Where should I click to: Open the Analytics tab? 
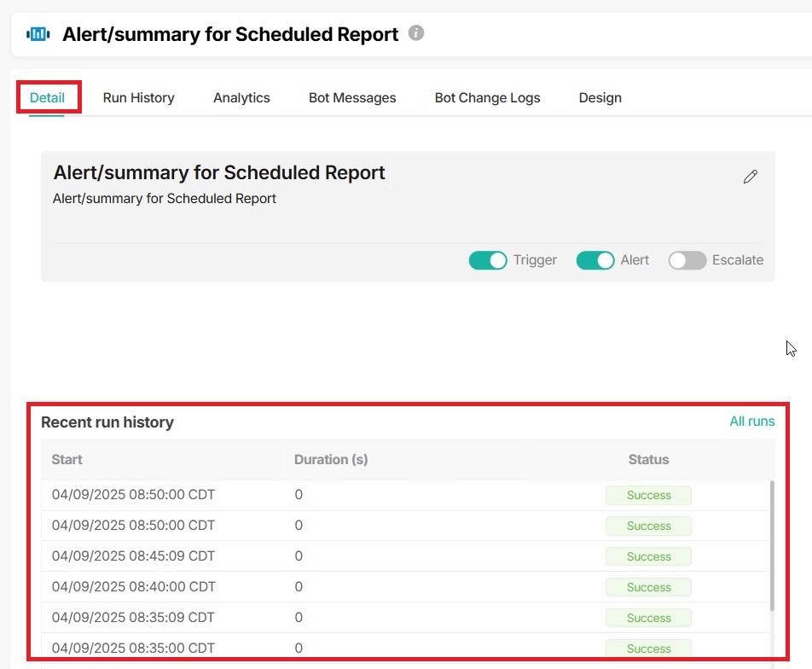point(241,97)
